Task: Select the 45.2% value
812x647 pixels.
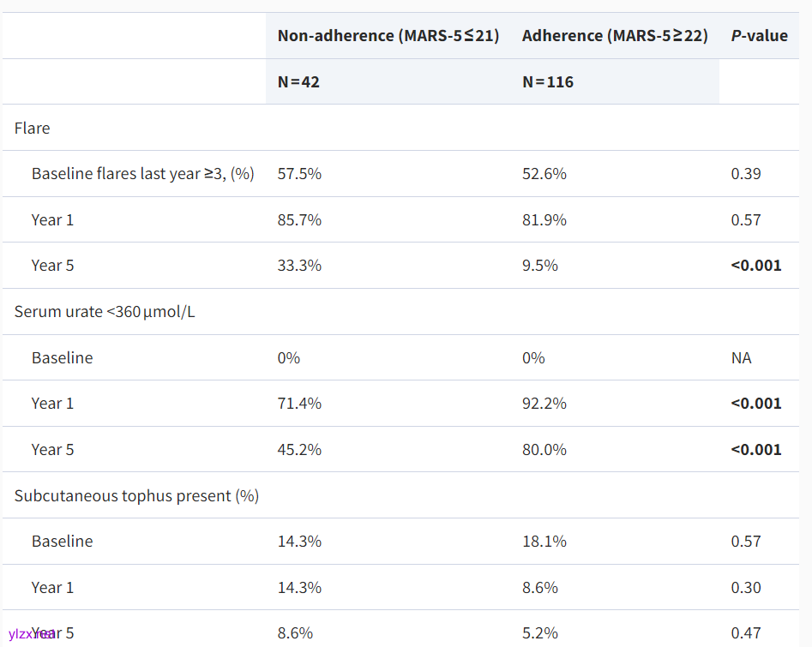Action: [x=299, y=450]
